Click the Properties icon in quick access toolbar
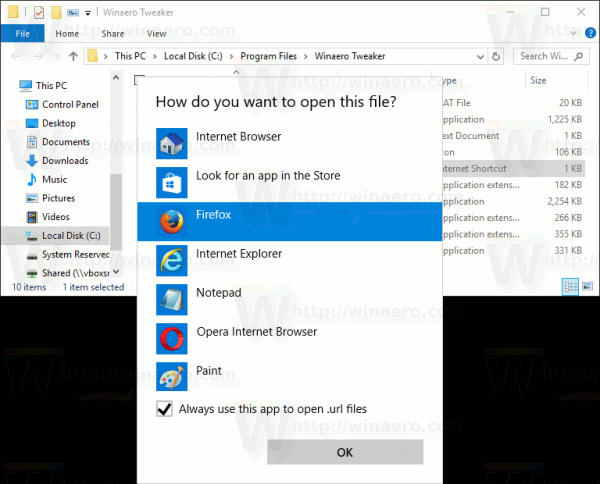The image size is (600, 484). coord(39,13)
